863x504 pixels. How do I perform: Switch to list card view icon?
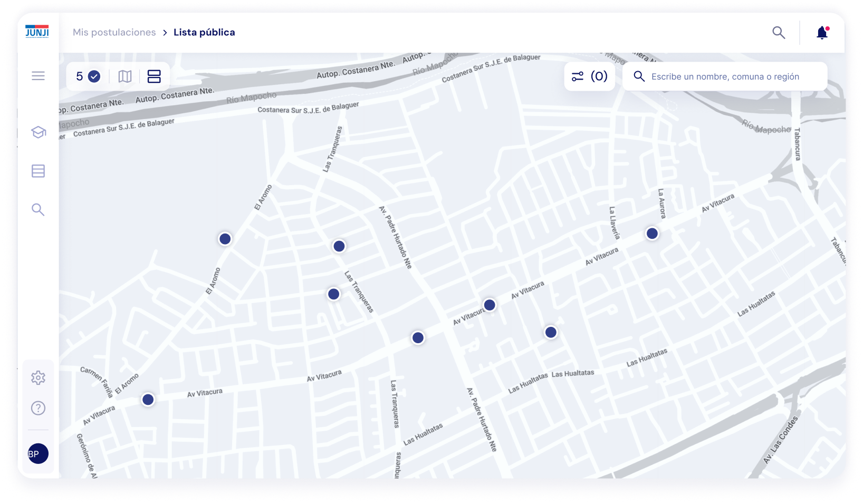(154, 76)
